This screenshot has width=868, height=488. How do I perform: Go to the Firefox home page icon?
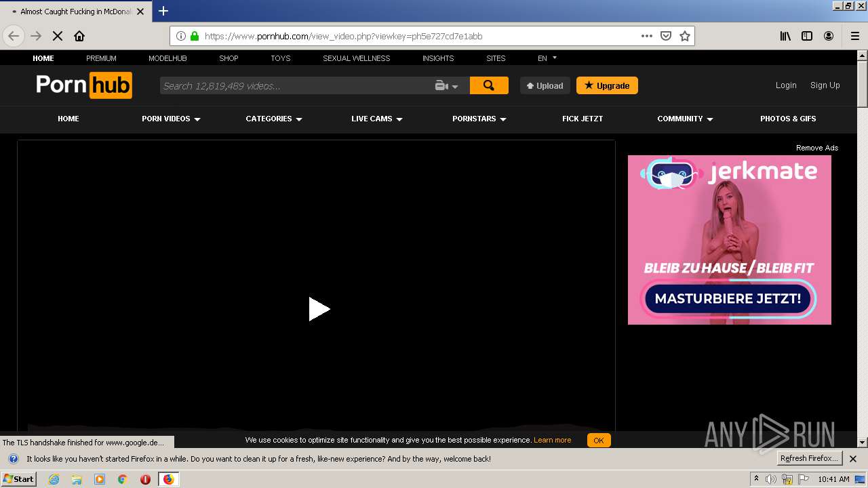pyautogui.click(x=79, y=36)
